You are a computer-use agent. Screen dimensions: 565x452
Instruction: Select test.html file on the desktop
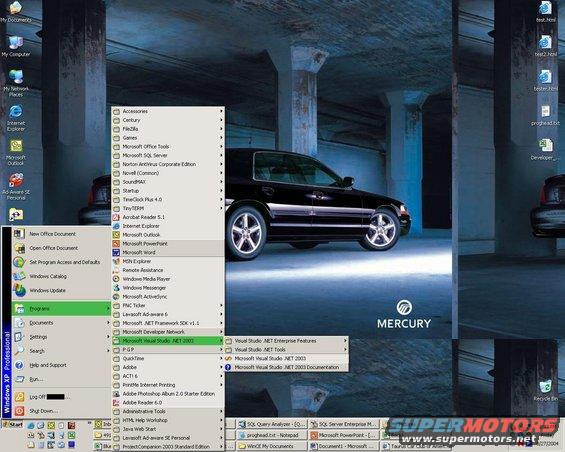(546, 12)
